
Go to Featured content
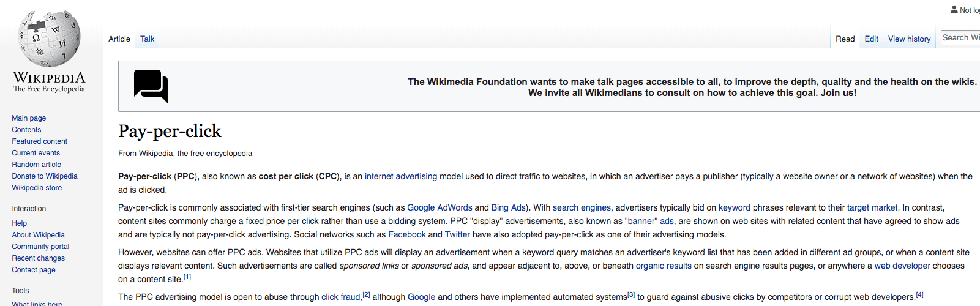pos(39,141)
